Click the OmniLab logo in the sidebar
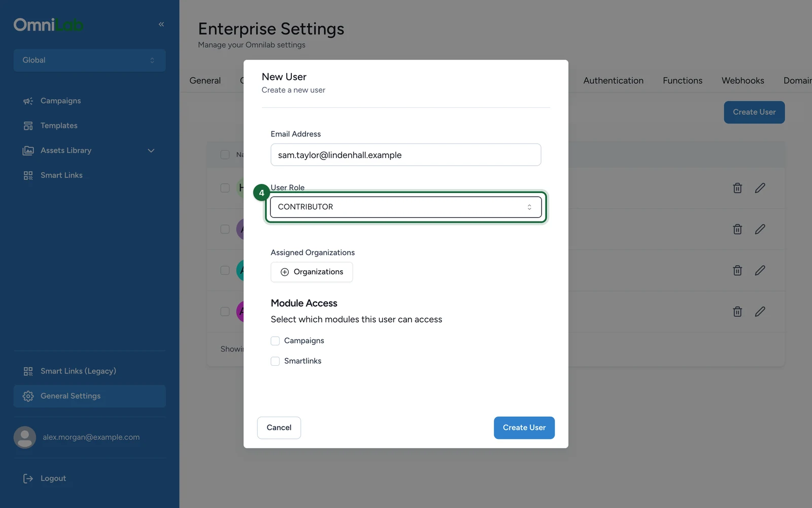812x508 pixels. (48, 24)
